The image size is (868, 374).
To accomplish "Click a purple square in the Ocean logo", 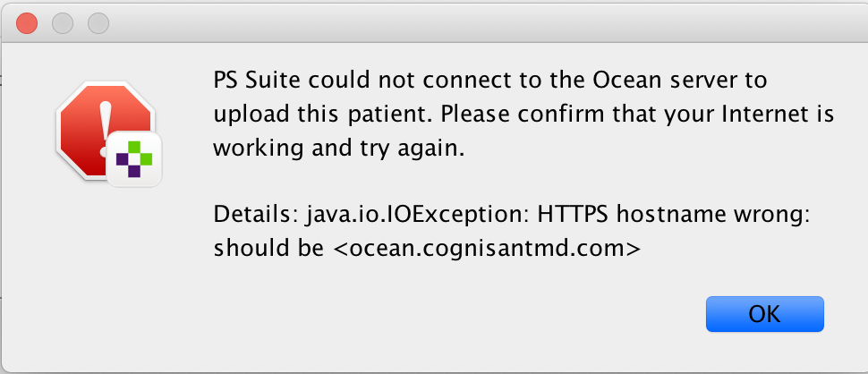I will pyautogui.click(x=123, y=159).
